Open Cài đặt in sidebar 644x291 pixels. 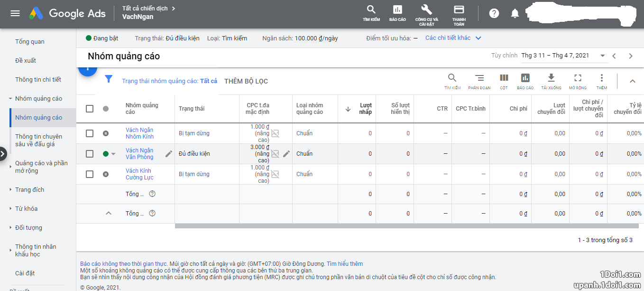tap(25, 273)
